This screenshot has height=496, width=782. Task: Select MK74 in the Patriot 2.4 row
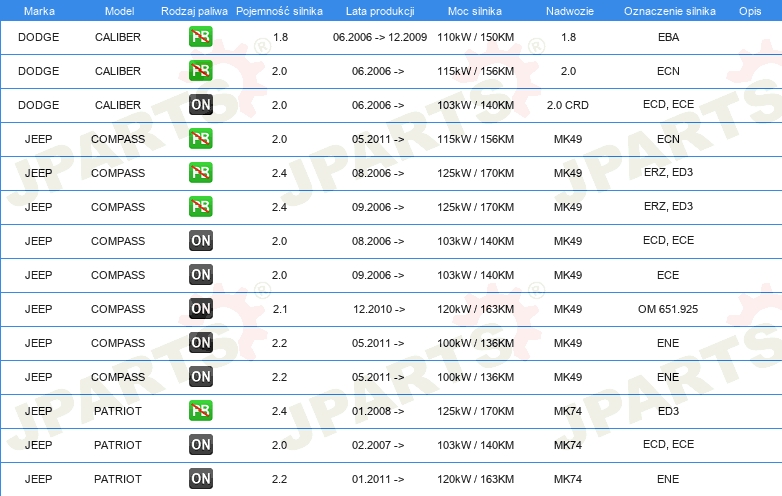(568, 411)
